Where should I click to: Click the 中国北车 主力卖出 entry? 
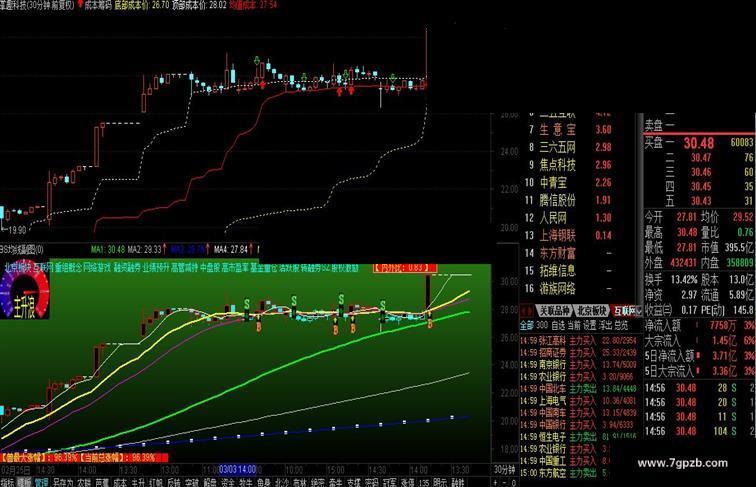[x=579, y=389]
